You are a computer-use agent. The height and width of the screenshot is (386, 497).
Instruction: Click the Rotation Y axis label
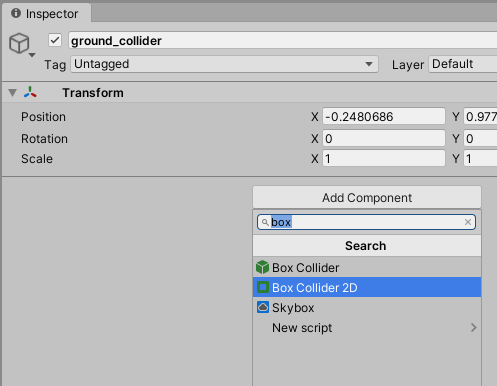coord(456,139)
